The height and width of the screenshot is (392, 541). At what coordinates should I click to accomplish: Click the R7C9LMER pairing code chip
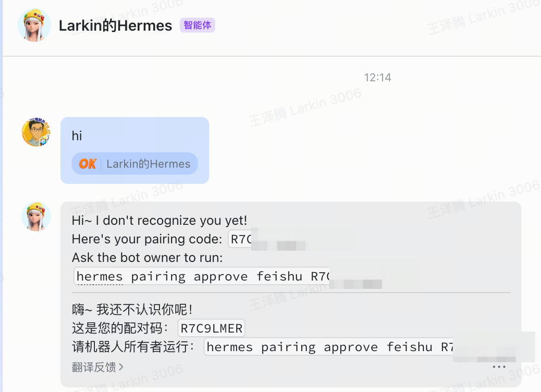pyautogui.click(x=211, y=328)
